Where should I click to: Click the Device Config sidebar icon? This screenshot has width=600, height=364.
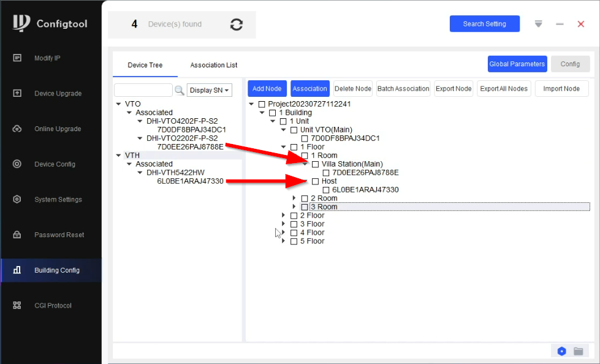(17, 164)
